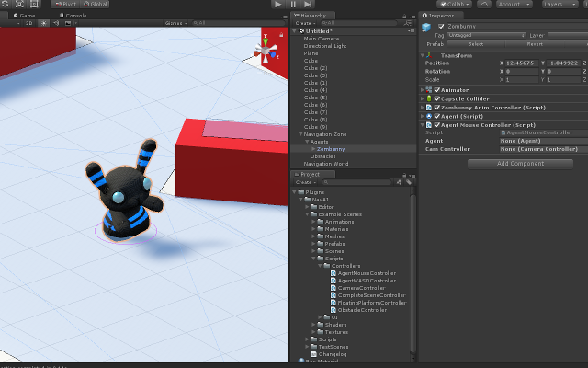Open Hierarchy Create dropdown
The image size is (588, 368).
(x=305, y=23)
